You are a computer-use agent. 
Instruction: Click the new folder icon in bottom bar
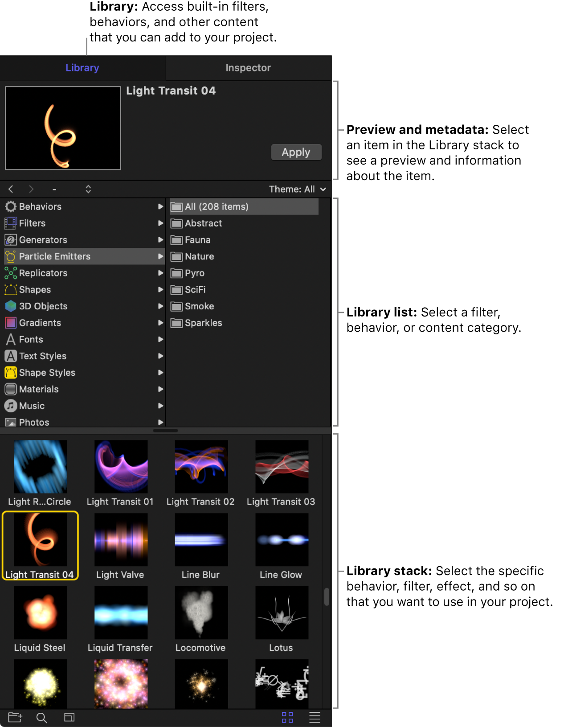coord(15,717)
